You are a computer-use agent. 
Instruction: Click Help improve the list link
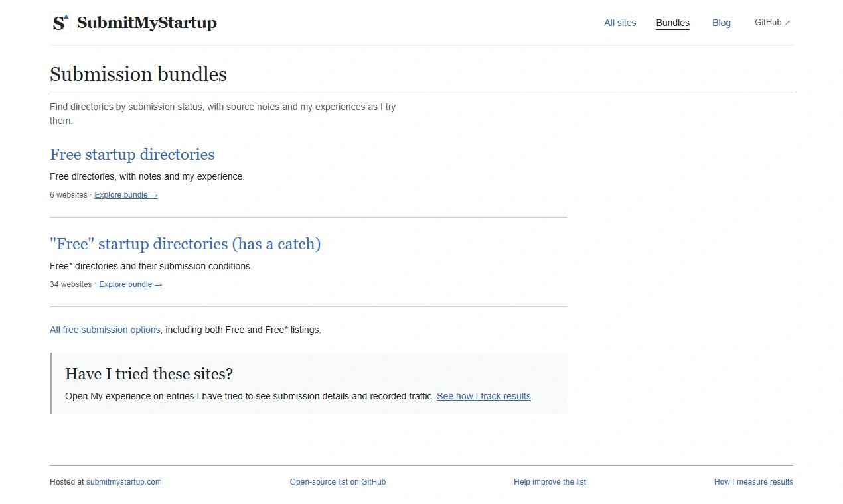point(550,482)
